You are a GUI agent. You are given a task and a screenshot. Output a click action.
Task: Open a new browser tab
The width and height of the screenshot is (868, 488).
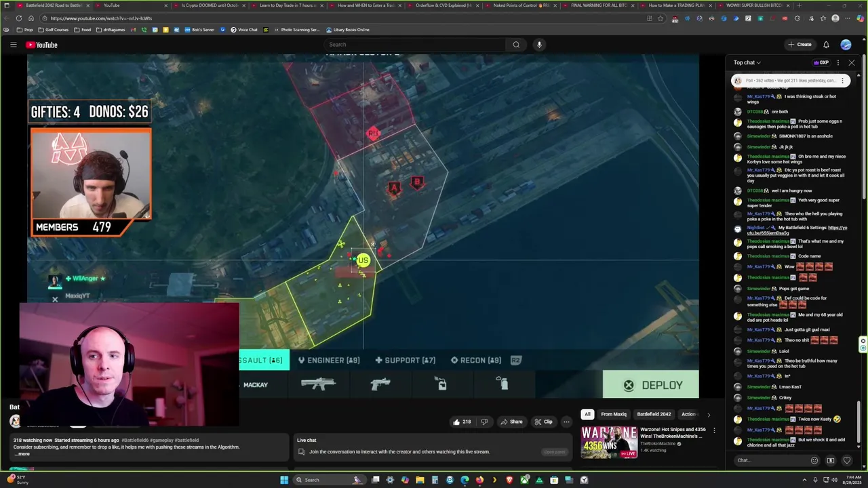798,5
